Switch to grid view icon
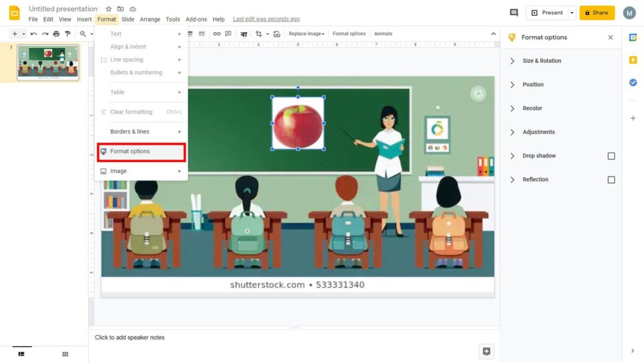This screenshot has height=362, width=644. click(x=65, y=354)
